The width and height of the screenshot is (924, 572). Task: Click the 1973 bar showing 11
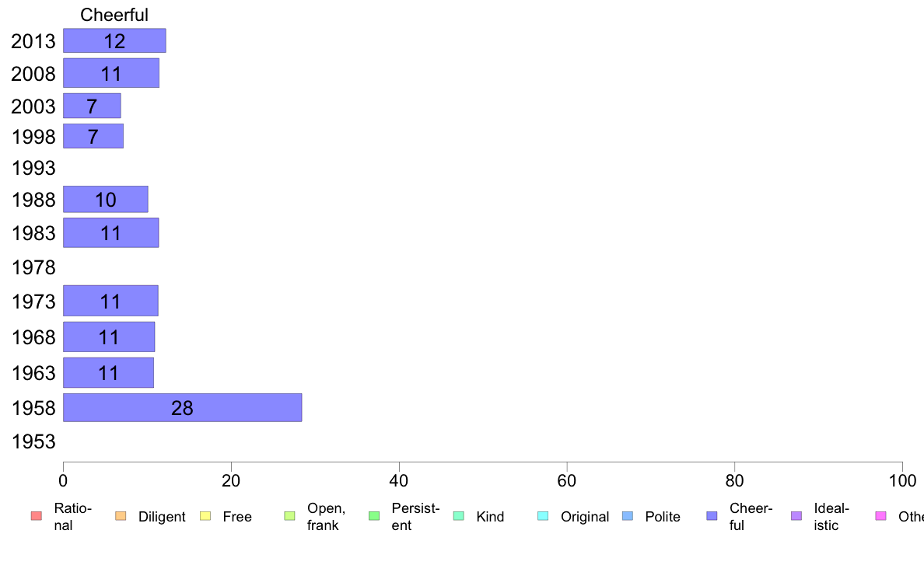coord(110,301)
